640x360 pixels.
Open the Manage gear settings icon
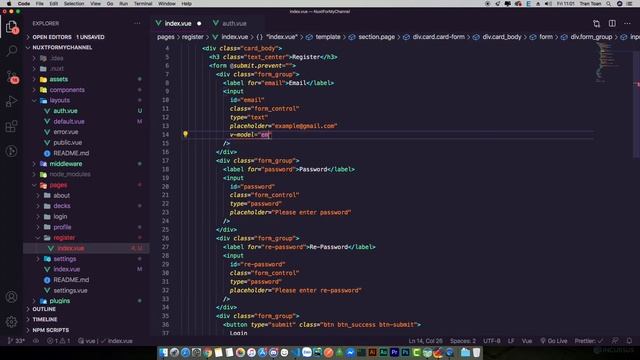point(11,322)
